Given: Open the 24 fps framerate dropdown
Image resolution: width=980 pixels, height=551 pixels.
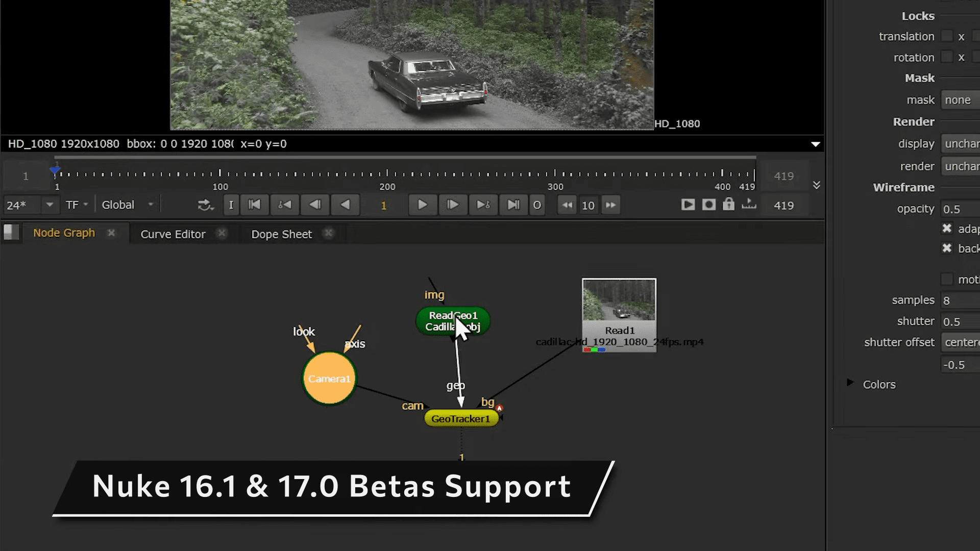Looking at the screenshot, I should click(49, 205).
